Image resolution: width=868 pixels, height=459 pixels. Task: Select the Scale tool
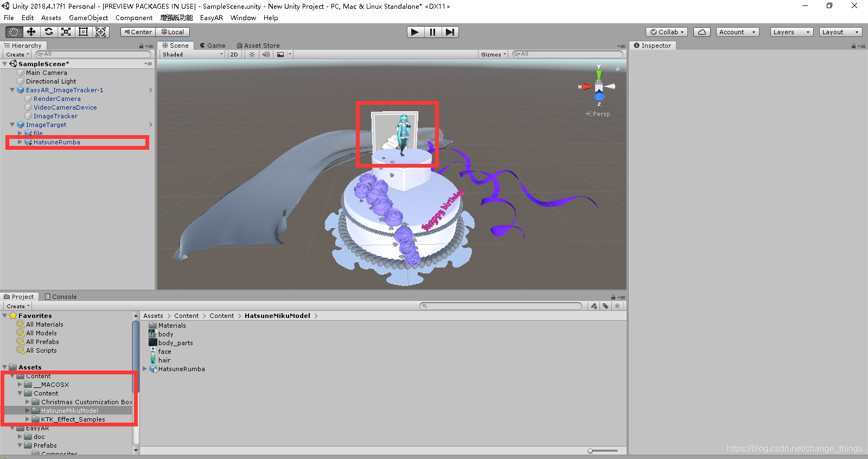[x=66, y=32]
